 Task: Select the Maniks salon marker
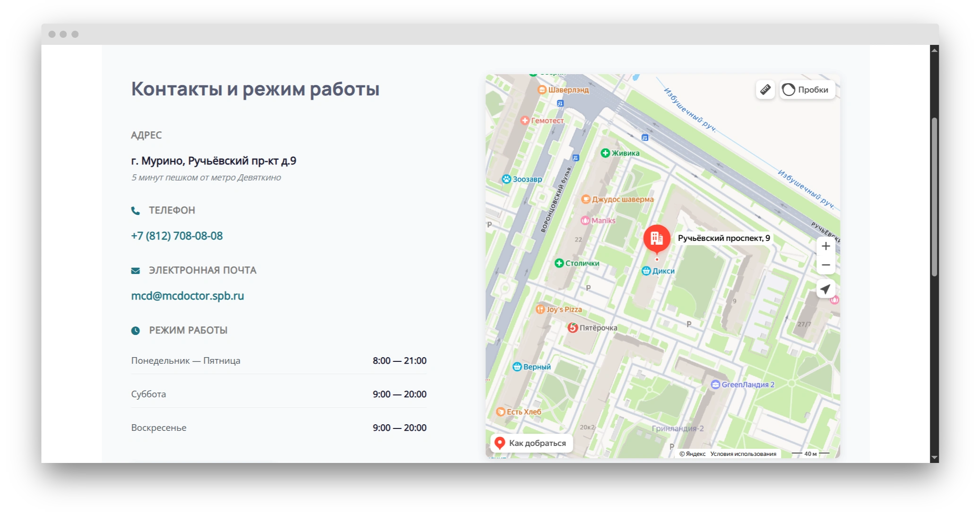[598, 221]
